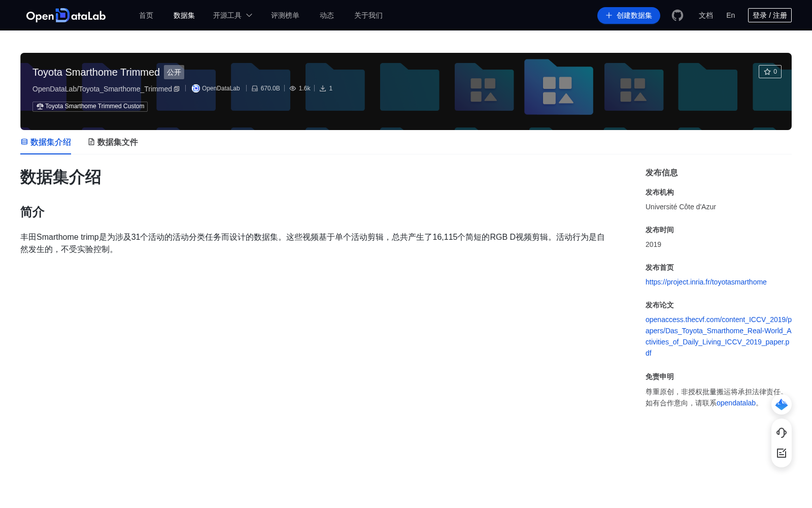The height and width of the screenshot is (508, 812).
Task: Expand the 开源工具 dropdown menu
Action: [232, 15]
